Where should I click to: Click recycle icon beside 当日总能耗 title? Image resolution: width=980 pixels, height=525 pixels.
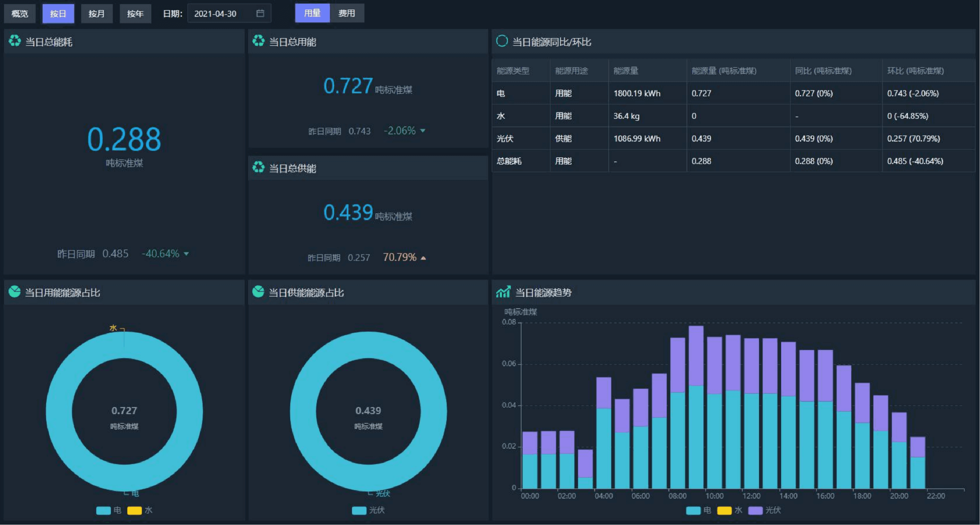coord(15,41)
